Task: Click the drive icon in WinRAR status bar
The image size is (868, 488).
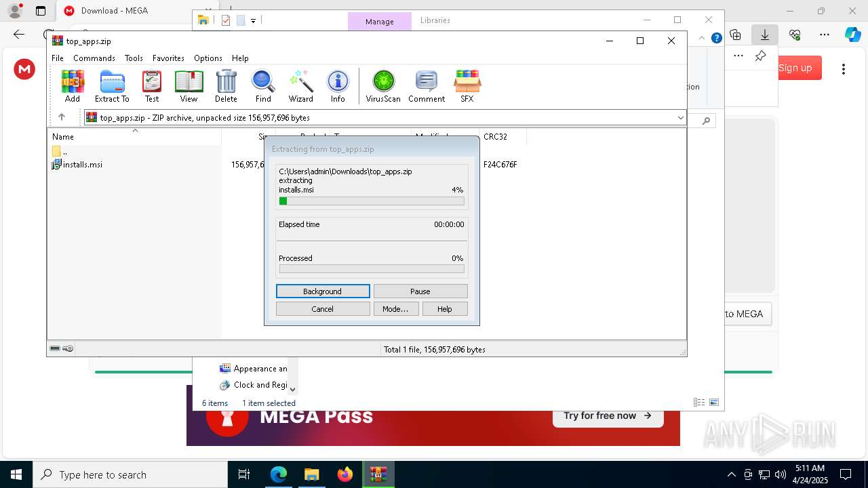Action: point(56,349)
